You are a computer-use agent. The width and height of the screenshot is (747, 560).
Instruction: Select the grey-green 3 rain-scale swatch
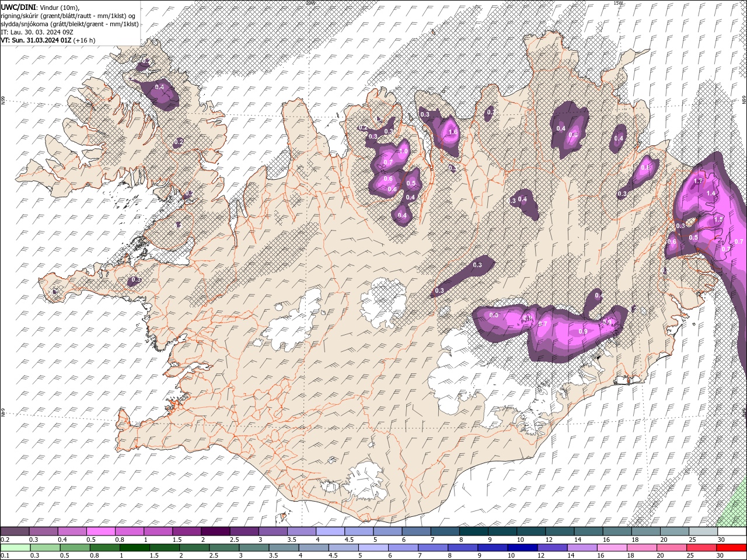pos(253,548)
